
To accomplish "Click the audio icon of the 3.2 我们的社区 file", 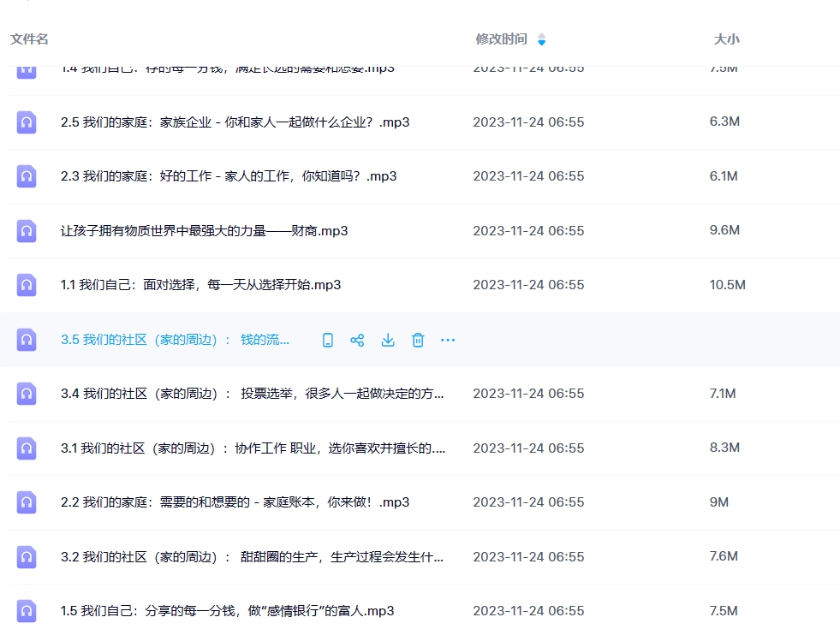I will click(x=27, y=557).
